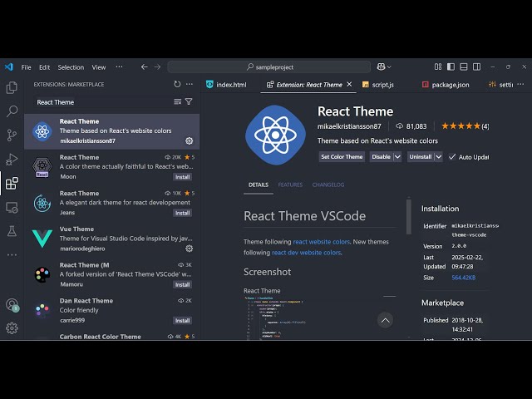Click the Set Color Theme button
Image resolution: width=532 pixels, height=399 pixels.
coord(342,156)
